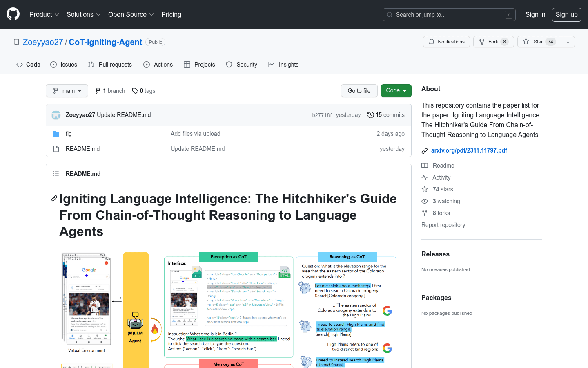
Task: Open the Product menu
Action: (44, 14)
